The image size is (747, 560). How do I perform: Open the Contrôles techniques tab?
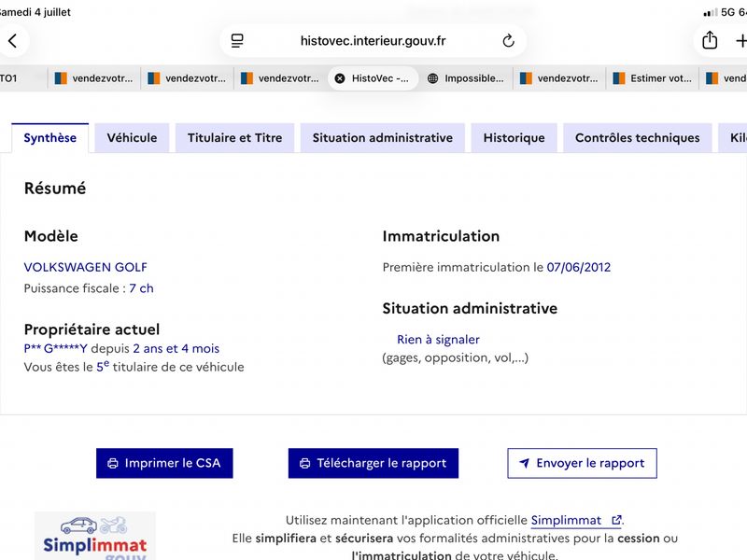(x=638, y=137)
